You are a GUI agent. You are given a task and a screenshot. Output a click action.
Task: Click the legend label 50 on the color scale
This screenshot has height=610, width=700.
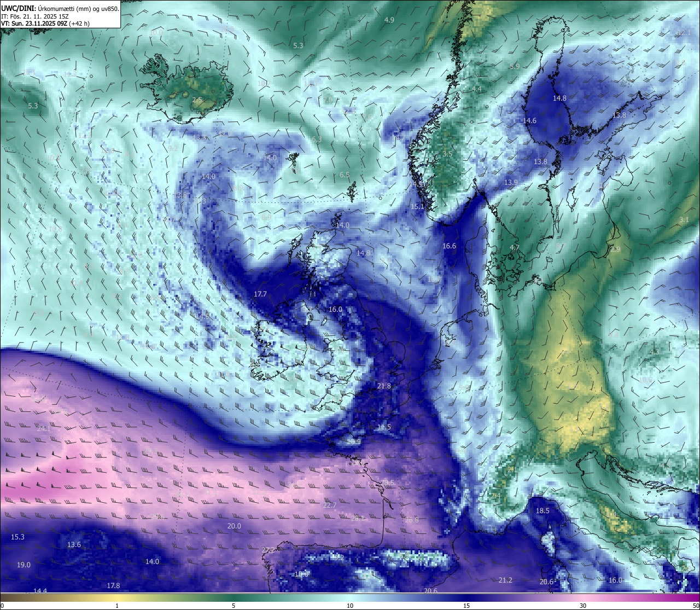(x=696, y=606)
